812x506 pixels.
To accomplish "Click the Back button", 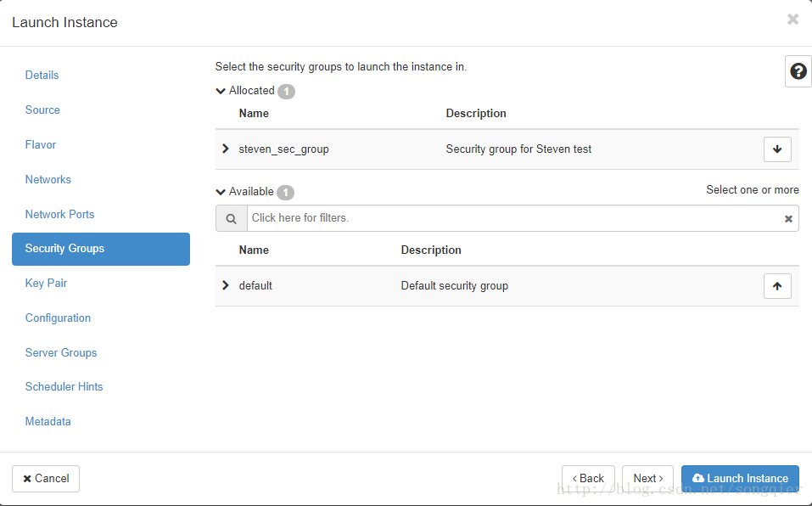I will pos(588,479).
